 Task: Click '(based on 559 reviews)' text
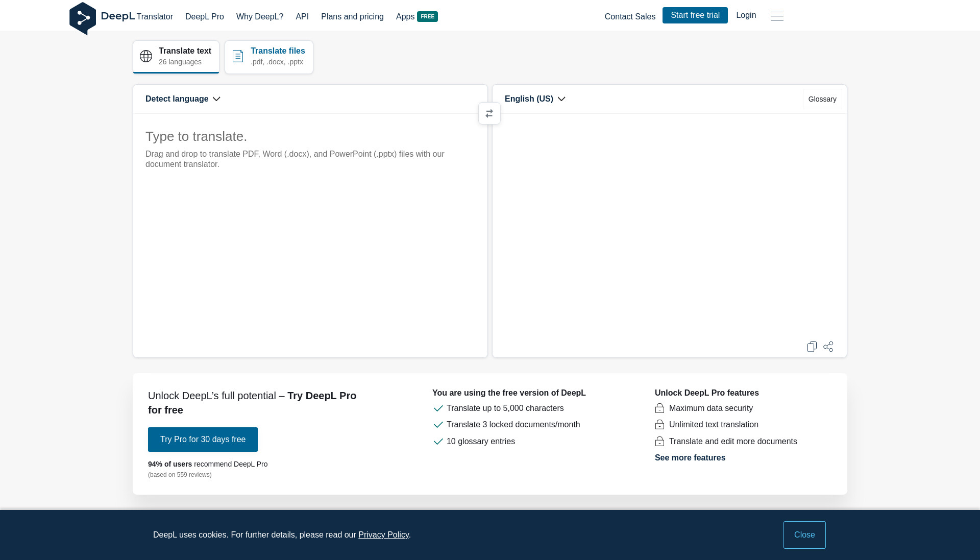coord(180,475)
